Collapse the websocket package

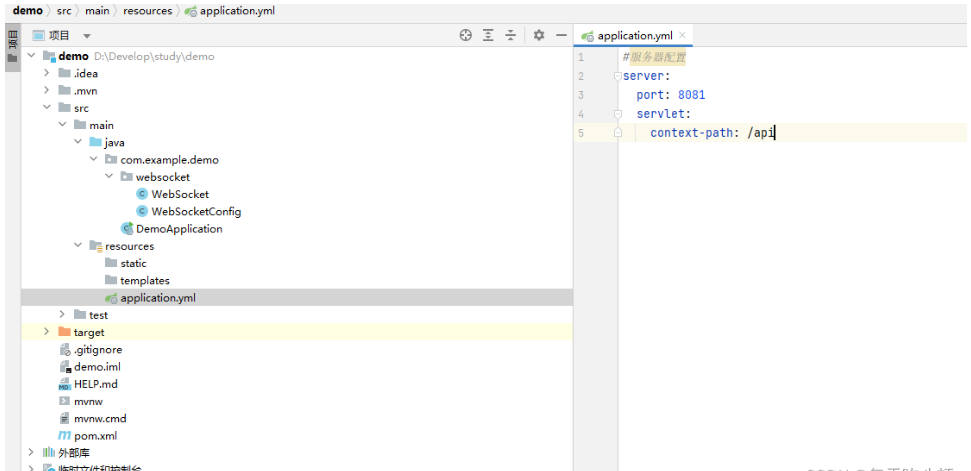click(108, 177)
